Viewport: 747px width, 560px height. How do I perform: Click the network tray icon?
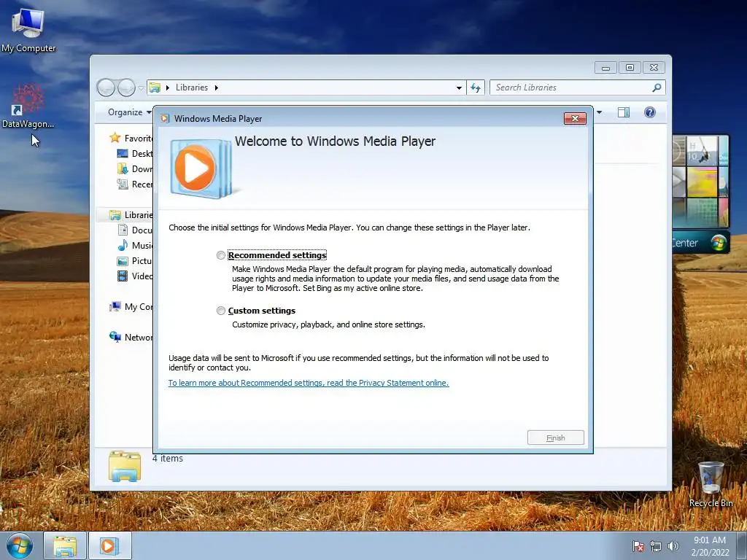(656, 546)
